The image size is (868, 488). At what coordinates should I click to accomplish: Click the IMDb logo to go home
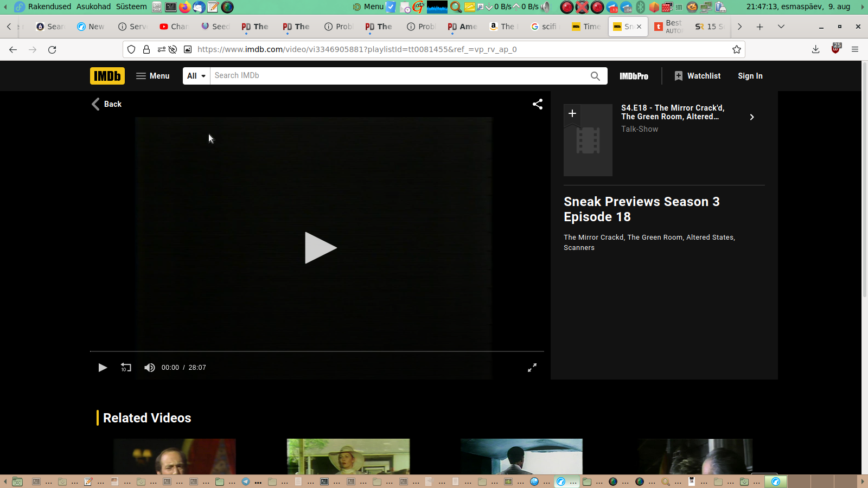coord(107,76)
